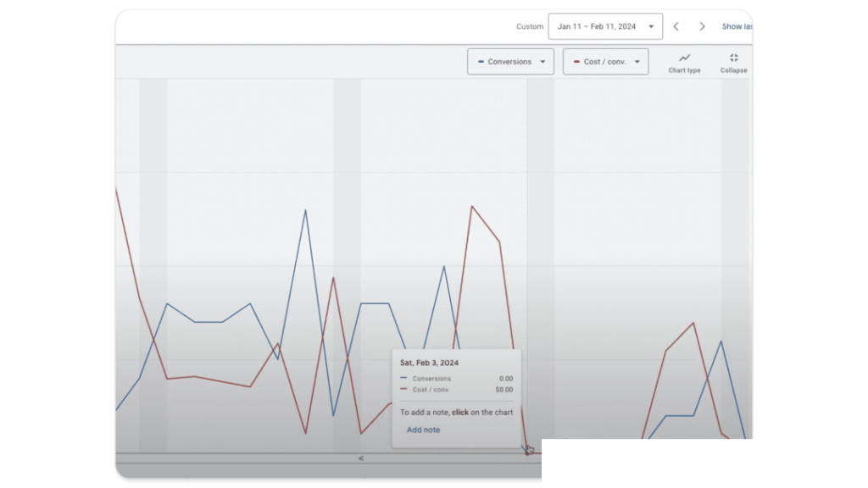Toggle the Conversions series visibility
The image size is (868, 488).
coord(510,61)
